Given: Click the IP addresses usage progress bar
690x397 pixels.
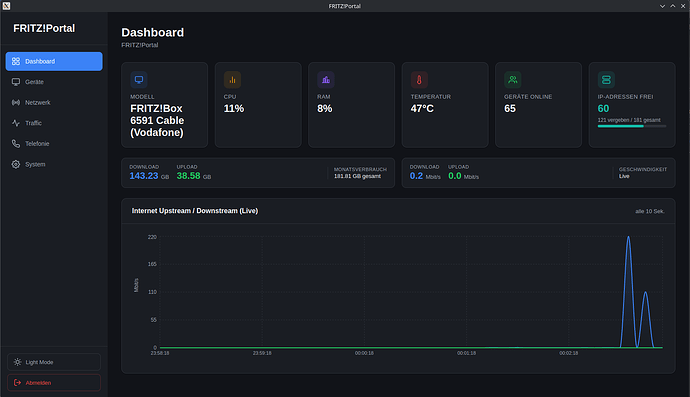Looking at the screenshot, I should pyautogui.click(x=632, y=126).
